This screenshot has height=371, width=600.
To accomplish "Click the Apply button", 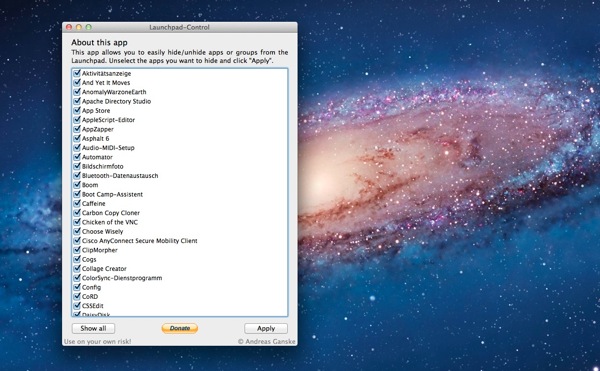I will (x=266, y=328).
